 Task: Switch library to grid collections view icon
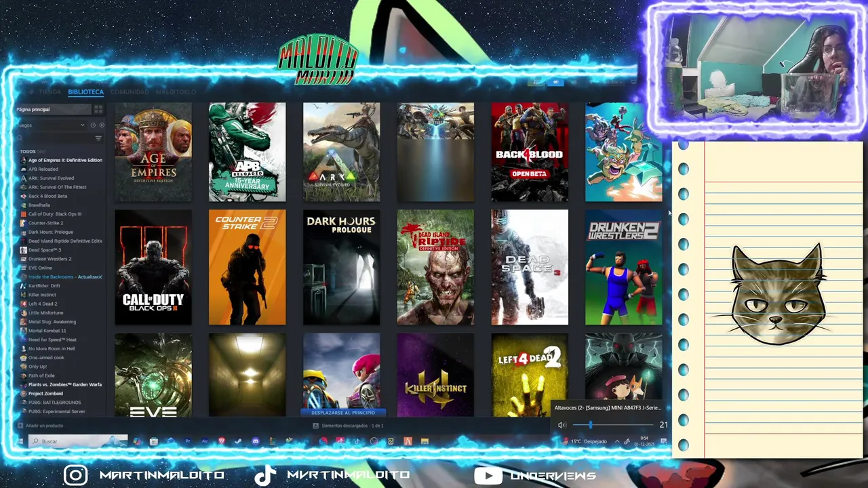[x=98, y=109]
